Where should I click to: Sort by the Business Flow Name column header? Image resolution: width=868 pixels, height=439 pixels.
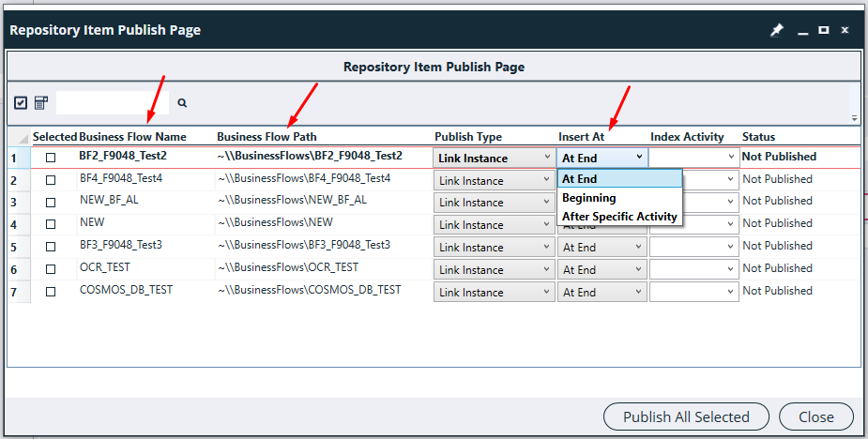(132, 137)
